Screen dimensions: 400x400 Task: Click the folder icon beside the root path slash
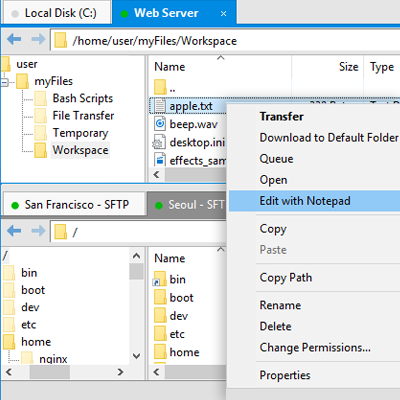pos(61,231)
